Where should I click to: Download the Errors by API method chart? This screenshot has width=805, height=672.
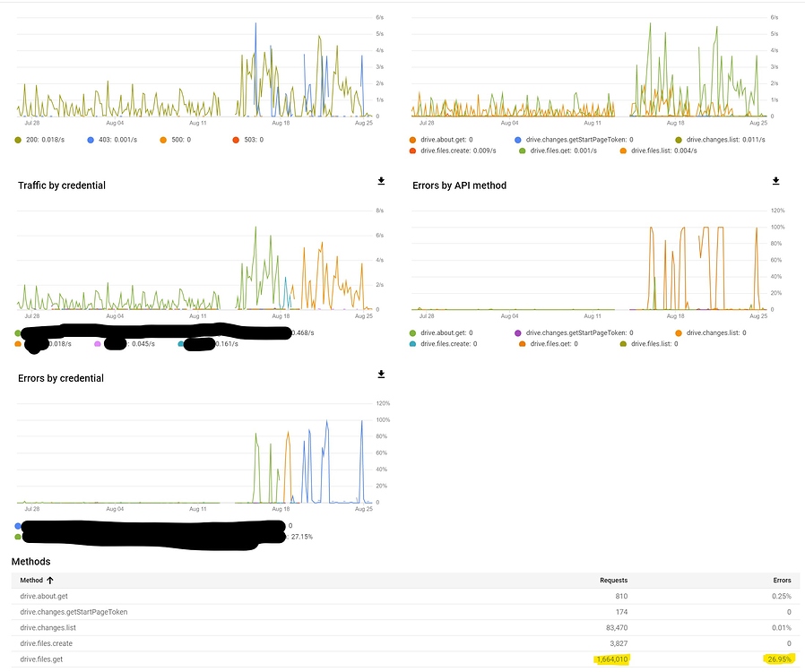(x=775, y=181)
